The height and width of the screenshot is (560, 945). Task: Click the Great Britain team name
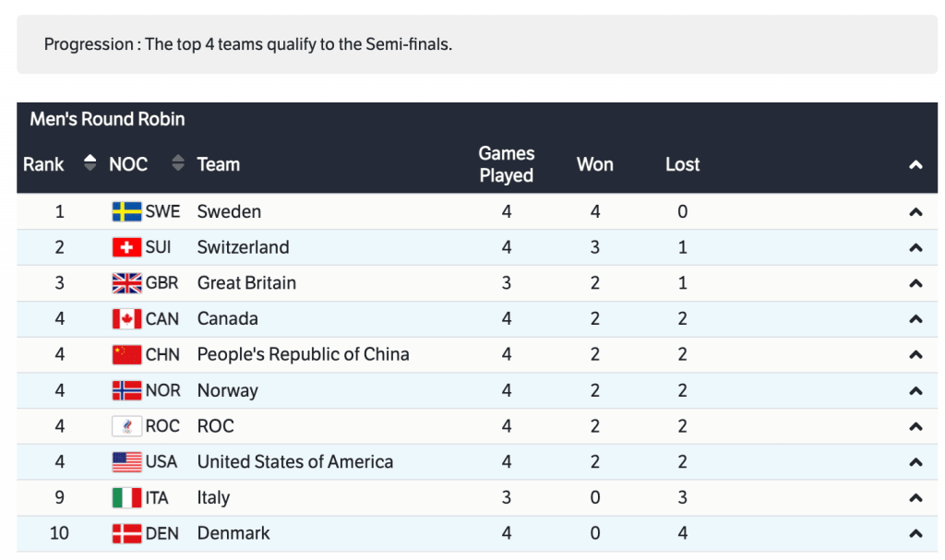[x=246, y=283]
